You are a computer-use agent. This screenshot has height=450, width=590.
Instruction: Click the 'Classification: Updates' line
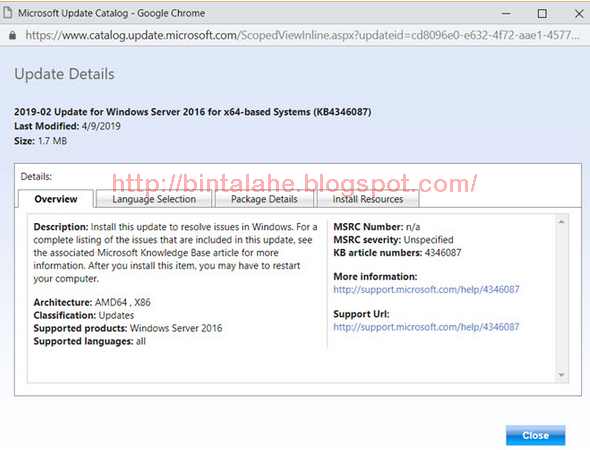pos(84,315)
